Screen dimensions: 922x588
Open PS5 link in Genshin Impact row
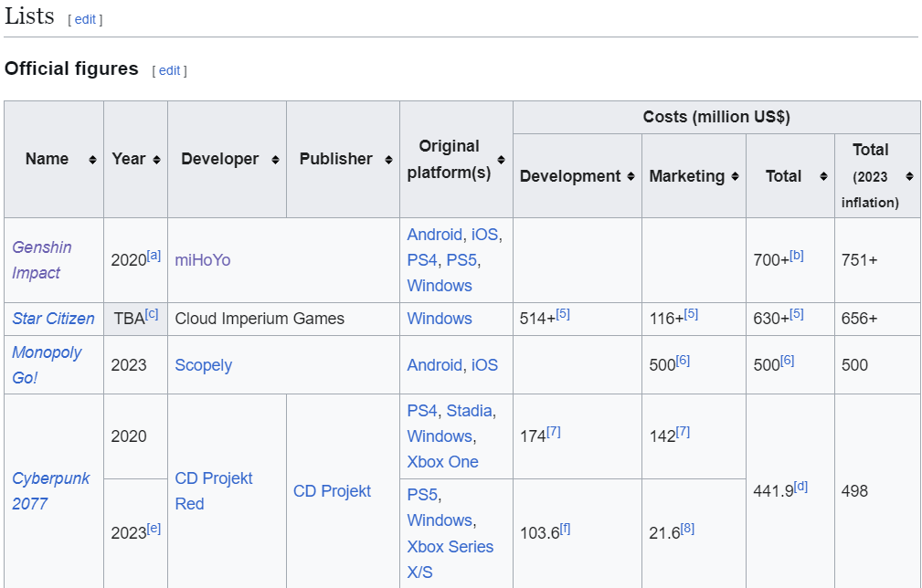461,259
